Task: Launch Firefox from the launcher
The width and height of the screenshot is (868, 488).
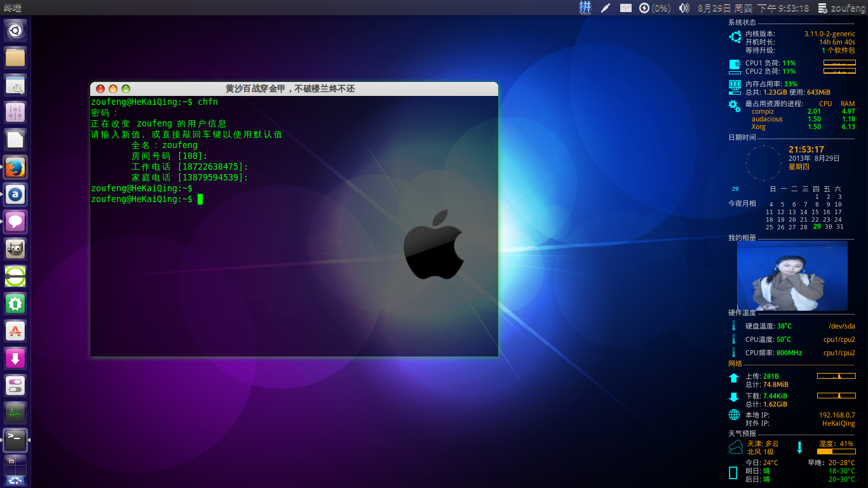Action: [15, 167]
